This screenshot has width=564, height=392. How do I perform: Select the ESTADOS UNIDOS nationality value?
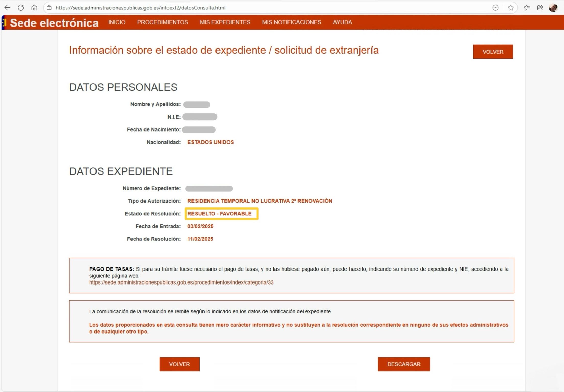(x=211, y=142)
